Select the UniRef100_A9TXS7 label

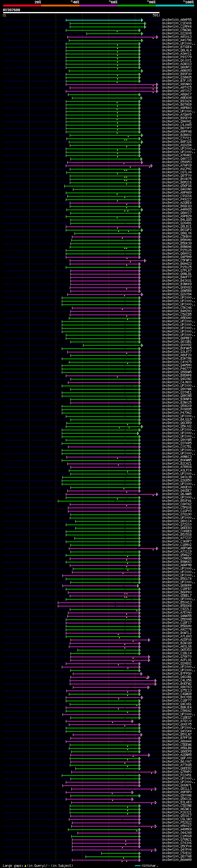click(177, 91)
